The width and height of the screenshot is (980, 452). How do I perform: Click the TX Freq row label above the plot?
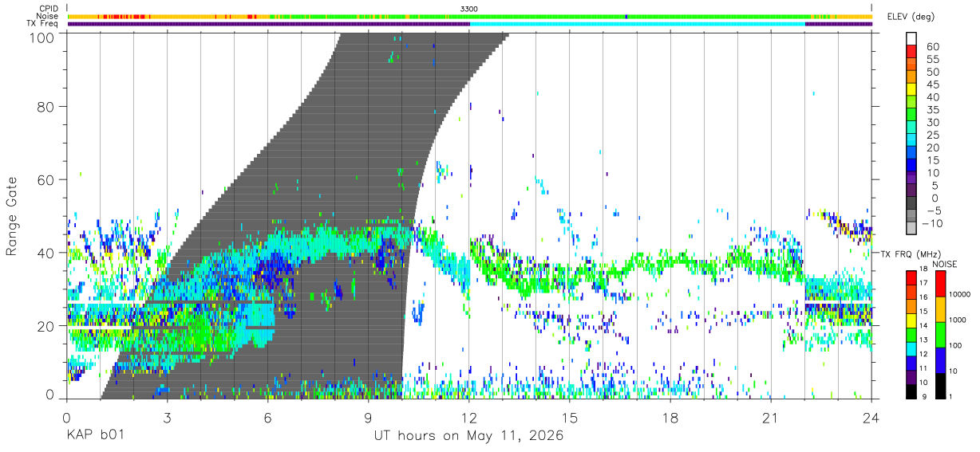42,23
